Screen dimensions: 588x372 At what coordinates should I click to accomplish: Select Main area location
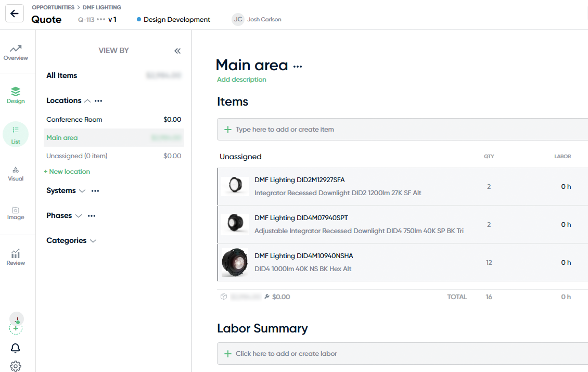coord(113,138)
